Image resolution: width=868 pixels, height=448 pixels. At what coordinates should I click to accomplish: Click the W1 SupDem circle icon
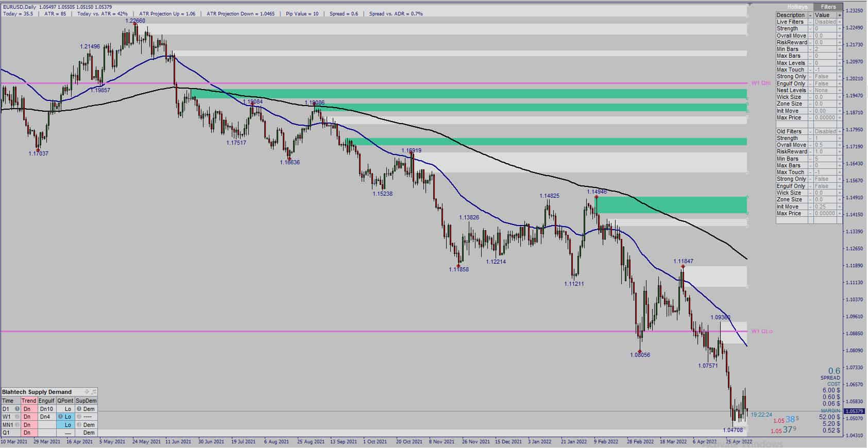(79, 417)
